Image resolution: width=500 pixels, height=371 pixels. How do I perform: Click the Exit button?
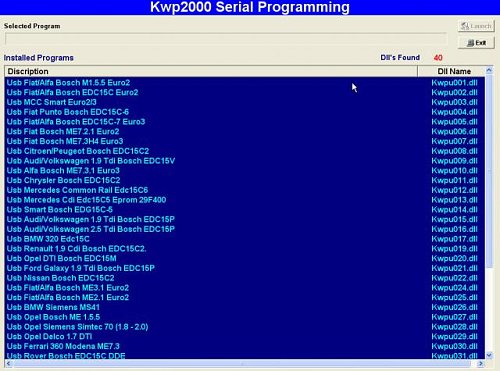476,43
